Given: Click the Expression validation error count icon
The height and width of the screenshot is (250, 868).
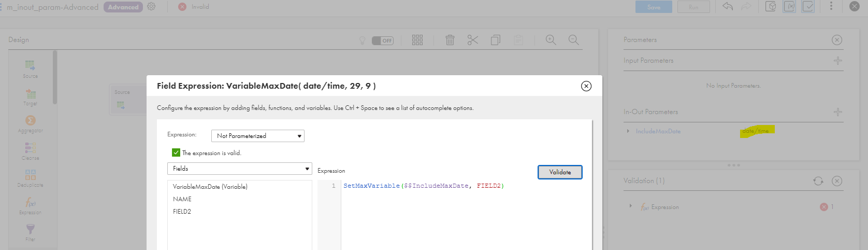Looking at the screenshot, I should tap(824, 207).
